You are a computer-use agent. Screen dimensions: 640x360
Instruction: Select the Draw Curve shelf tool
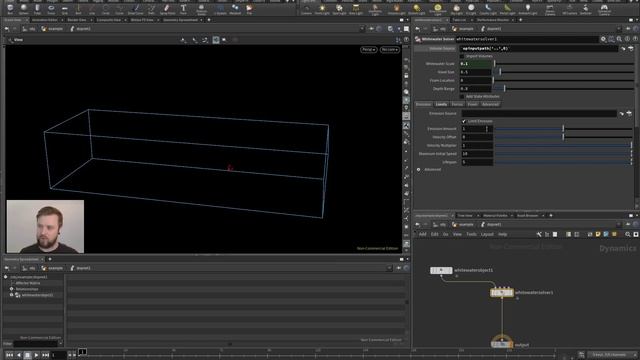coord(136,9)
